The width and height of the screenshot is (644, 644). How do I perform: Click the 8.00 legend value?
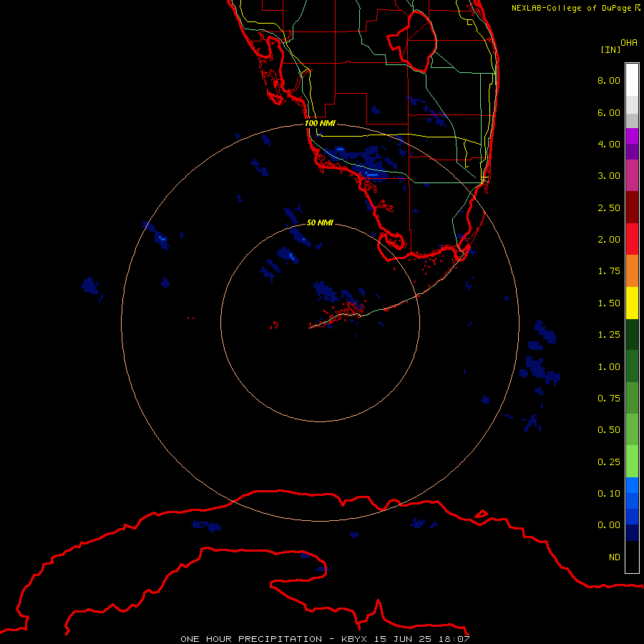tap(609, 80)
